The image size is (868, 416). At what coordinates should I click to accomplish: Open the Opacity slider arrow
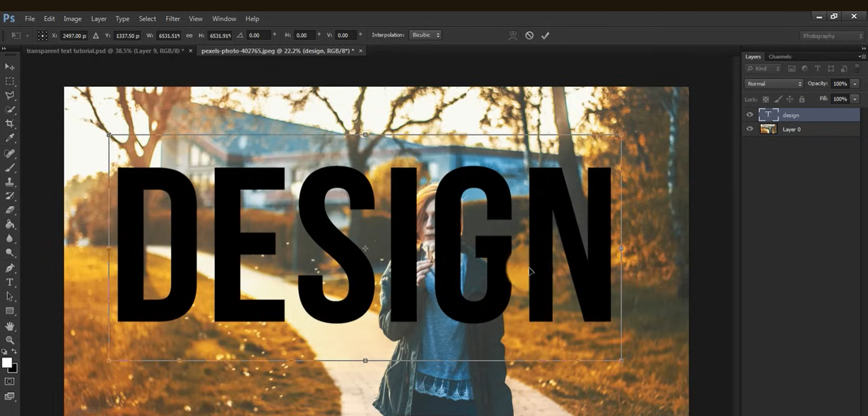pyautogui.click(x=855, y=83)
